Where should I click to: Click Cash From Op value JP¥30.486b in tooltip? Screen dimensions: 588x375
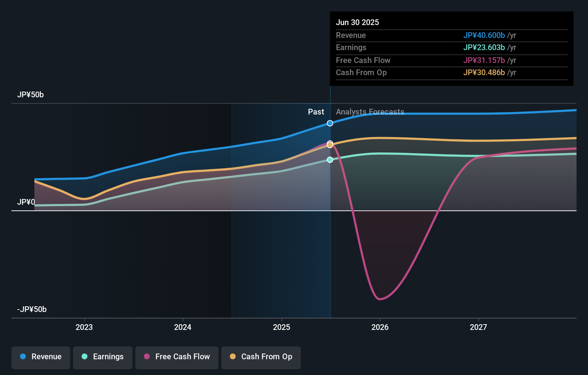coord(484,73)
